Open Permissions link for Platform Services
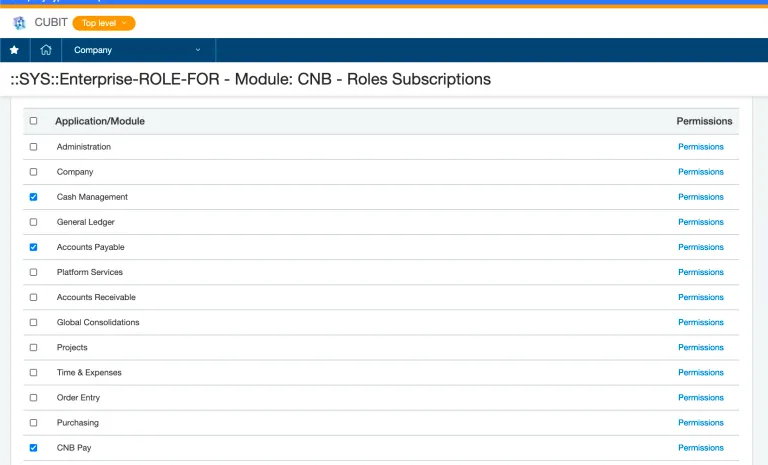Image resolution: width=768 pixels, height=465 pixels. pos(700,272)
